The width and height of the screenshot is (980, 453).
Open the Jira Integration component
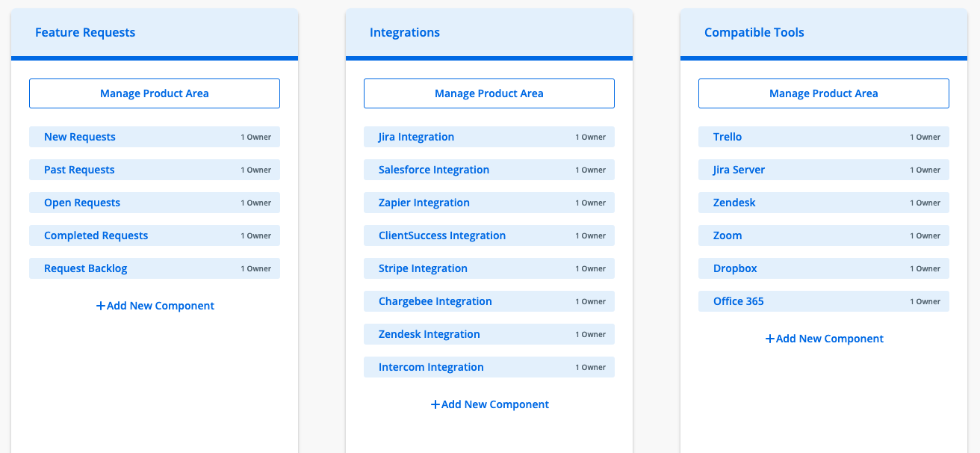tap(416, 137)
